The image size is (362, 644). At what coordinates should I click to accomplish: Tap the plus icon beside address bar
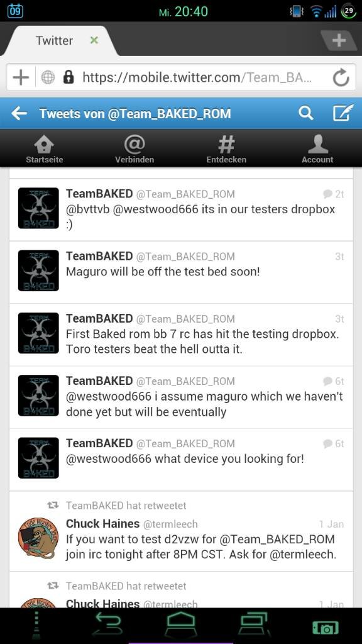pyautogui.click(x=21, y=77)
